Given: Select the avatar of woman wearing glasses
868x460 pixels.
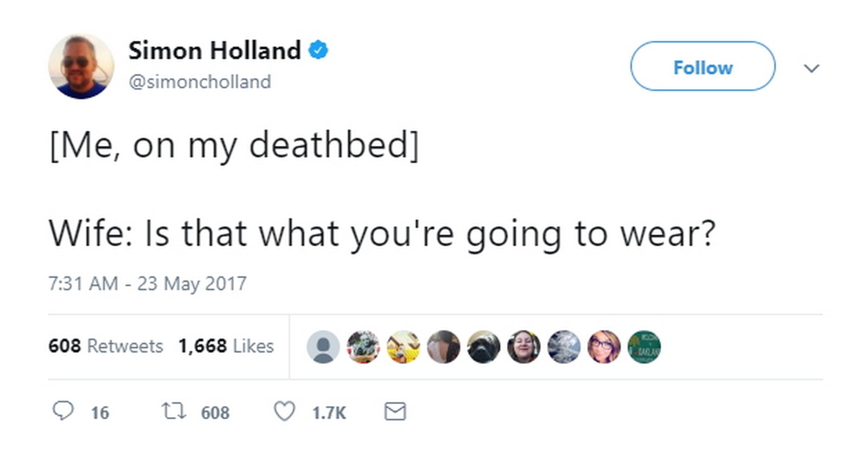Looking at the screenshot, I should [604, 347].
